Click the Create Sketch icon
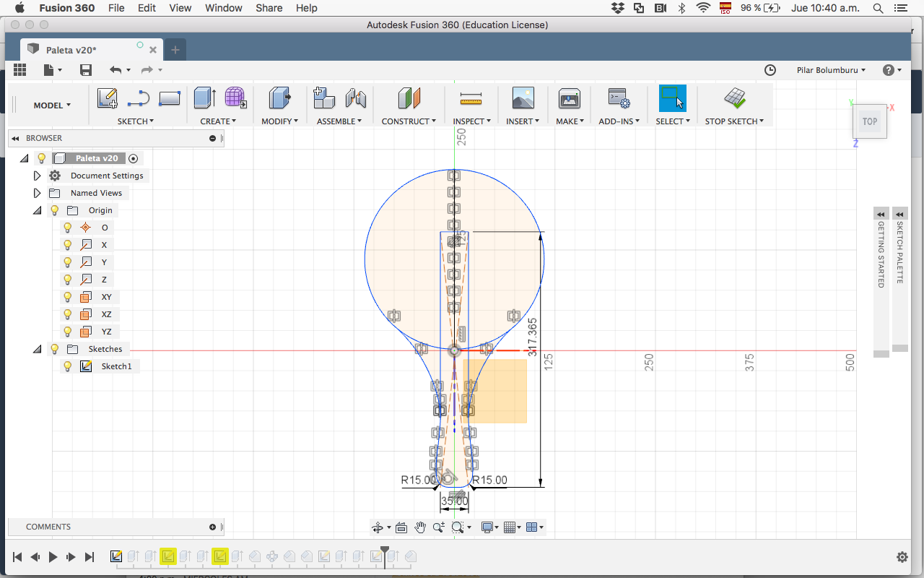Screen dimensions: 924x578 (x=108, y=98)
